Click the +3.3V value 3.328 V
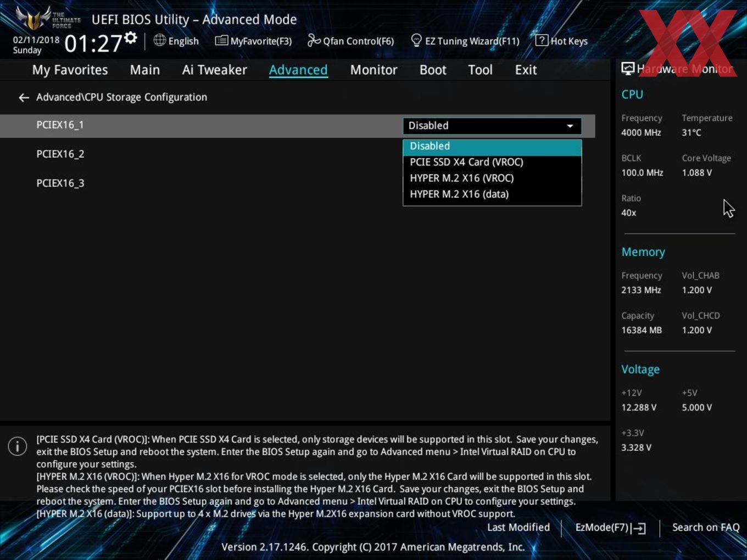Viewport: 747px width, 560px height. 637,448
